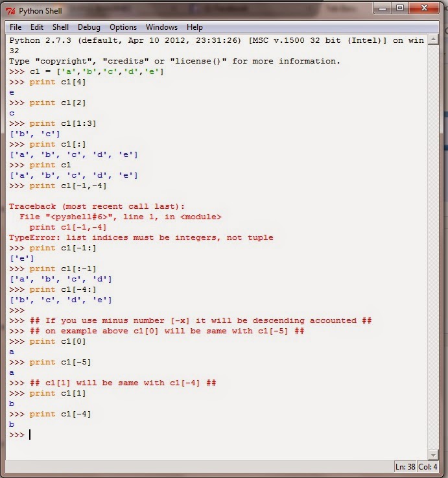
Task: Click the 'Python Shell' window title
Action: coord(40,11)
